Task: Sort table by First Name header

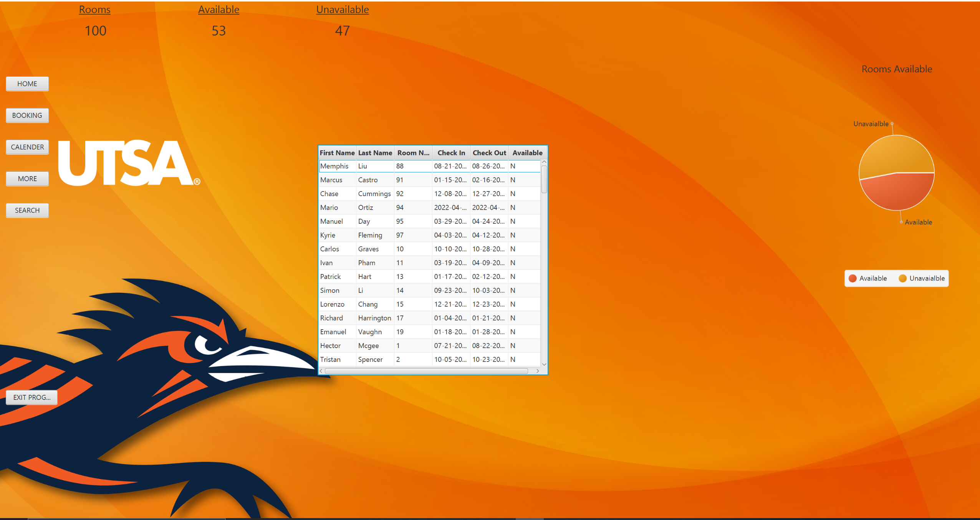Action: click(337, 153)
